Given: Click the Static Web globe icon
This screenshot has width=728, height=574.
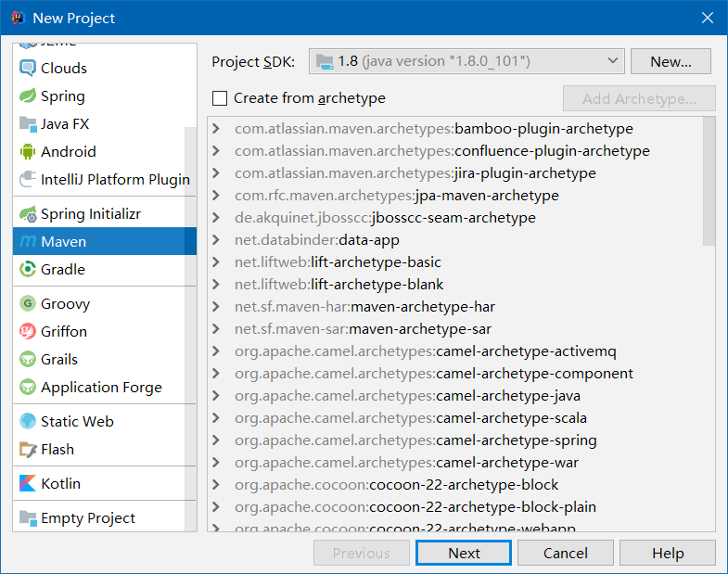Looking at the screenshot, I should coord(28,421).
